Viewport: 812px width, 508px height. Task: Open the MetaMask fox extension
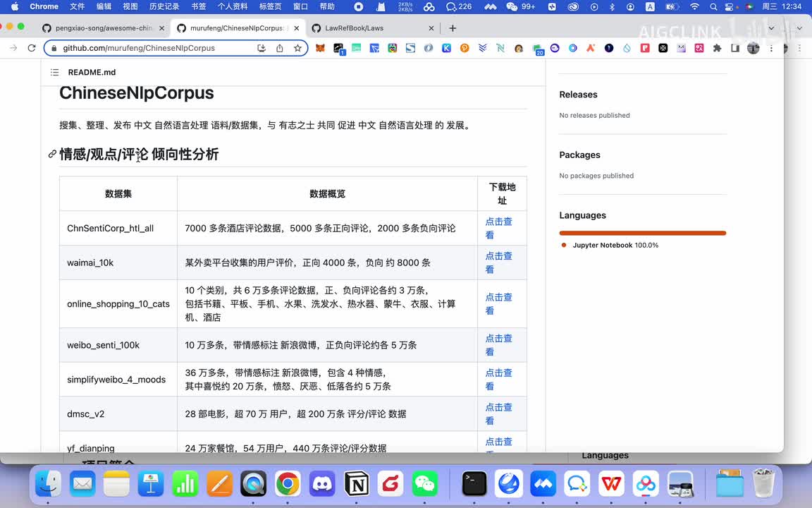(x=320, y=48)
